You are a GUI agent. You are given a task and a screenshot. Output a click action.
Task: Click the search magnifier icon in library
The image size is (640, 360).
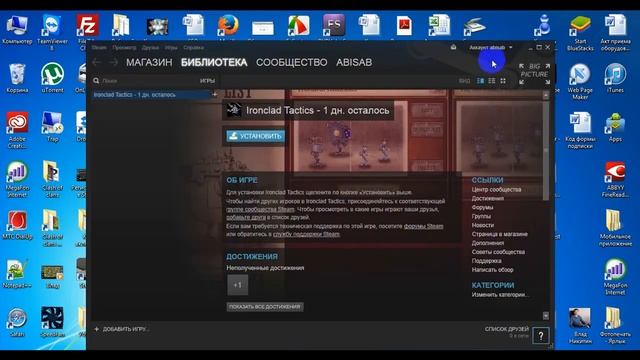pos(96,81)
